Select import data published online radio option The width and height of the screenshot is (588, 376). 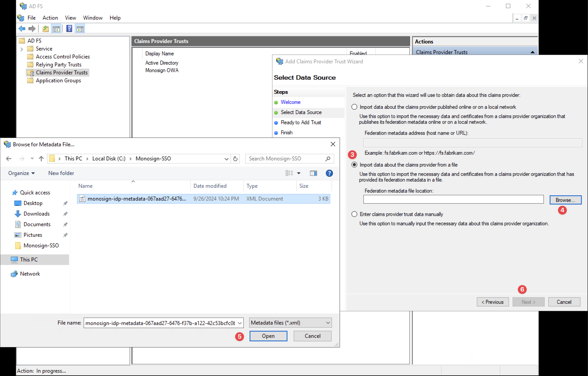point(354,107)
